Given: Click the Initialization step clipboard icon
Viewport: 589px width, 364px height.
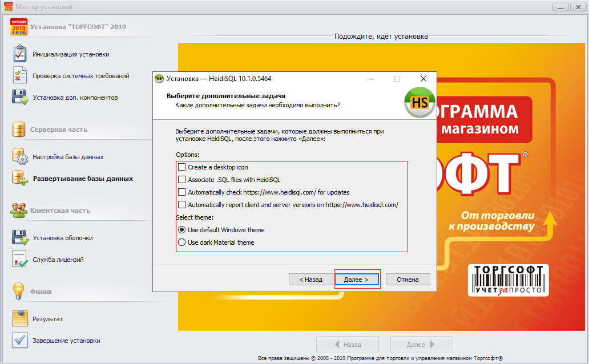Looking at the screenshot, I should tap(20, 54).
